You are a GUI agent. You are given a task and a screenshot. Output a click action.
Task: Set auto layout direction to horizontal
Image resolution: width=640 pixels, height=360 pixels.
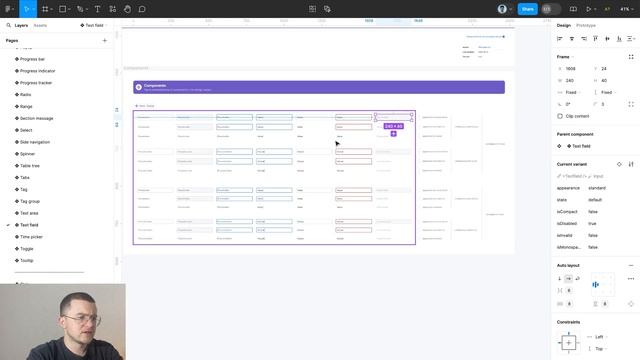569,278
